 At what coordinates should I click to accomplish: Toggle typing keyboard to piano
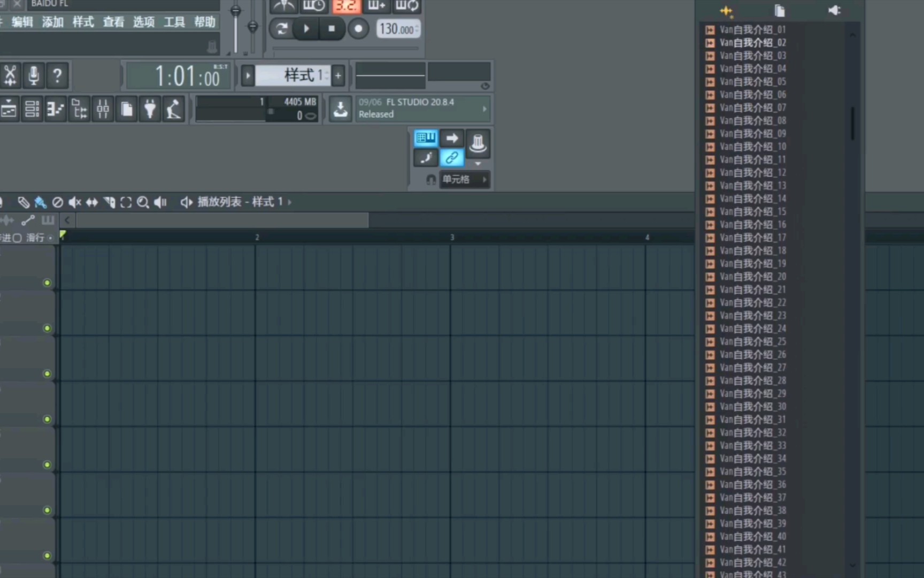(x=426, y=138)
